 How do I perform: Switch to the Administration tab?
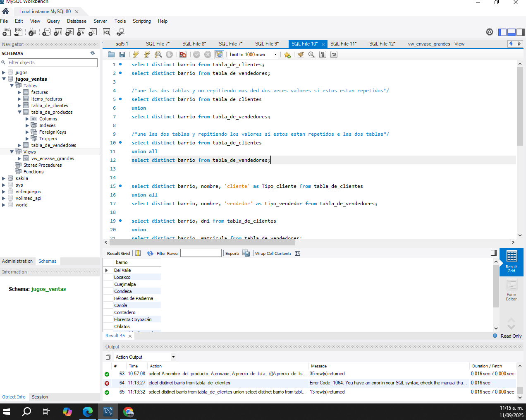17,261
